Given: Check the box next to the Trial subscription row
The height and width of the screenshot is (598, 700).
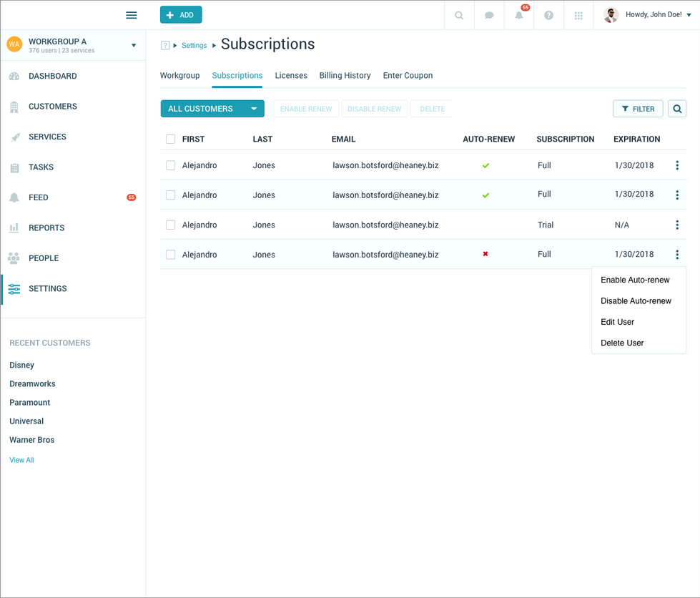Looking at the screenshot, I should [170, 225].
